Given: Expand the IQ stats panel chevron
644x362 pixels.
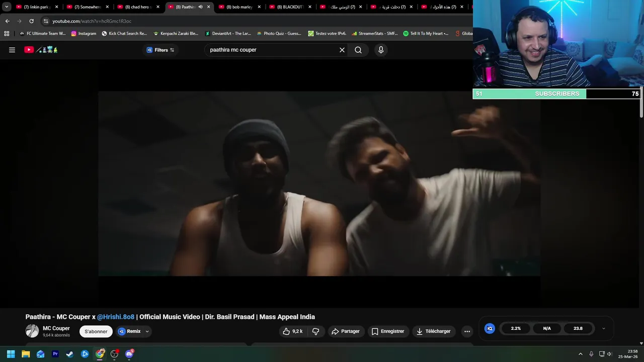Looking at the screenshot, I should tap(604, 328).
